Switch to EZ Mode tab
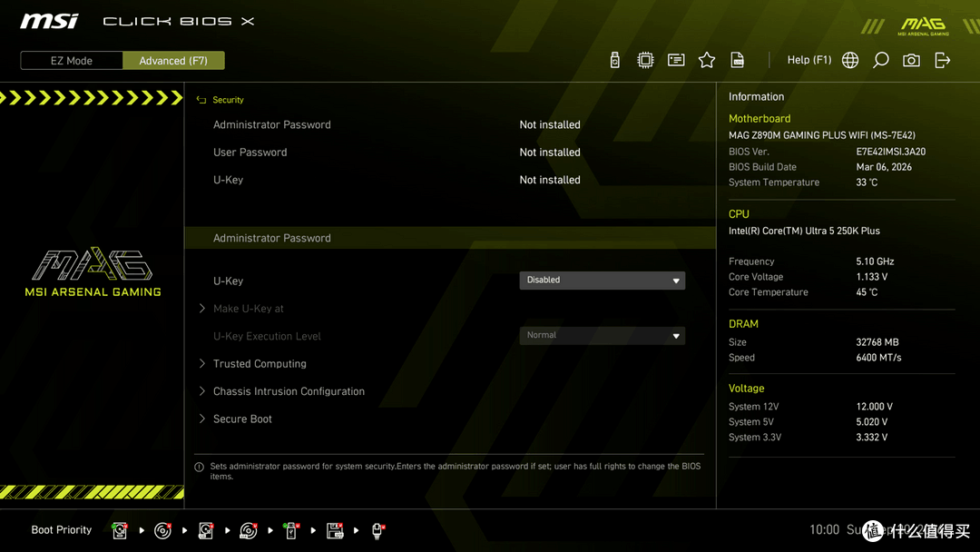 pos(72,61)
